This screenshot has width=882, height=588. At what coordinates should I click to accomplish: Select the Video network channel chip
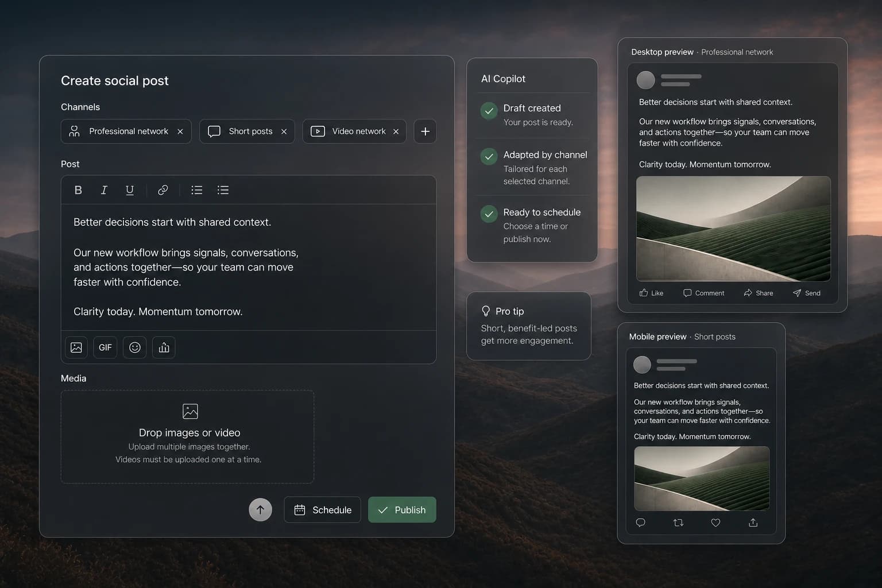(x=354, y=131)
